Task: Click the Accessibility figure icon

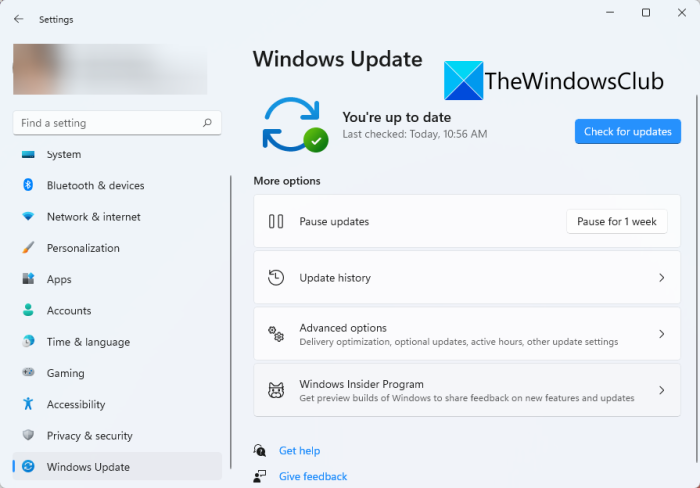Action: 28,404
